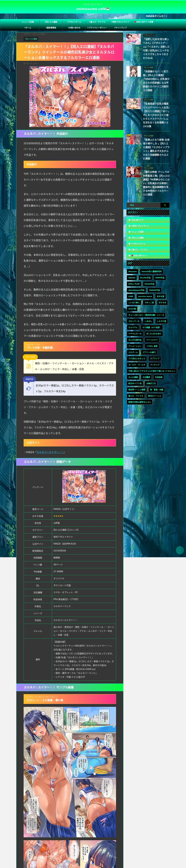Open the 初心者ガイド category in sidebar
Viewport: 186px width, 868px height.
(x=148, y=220)
